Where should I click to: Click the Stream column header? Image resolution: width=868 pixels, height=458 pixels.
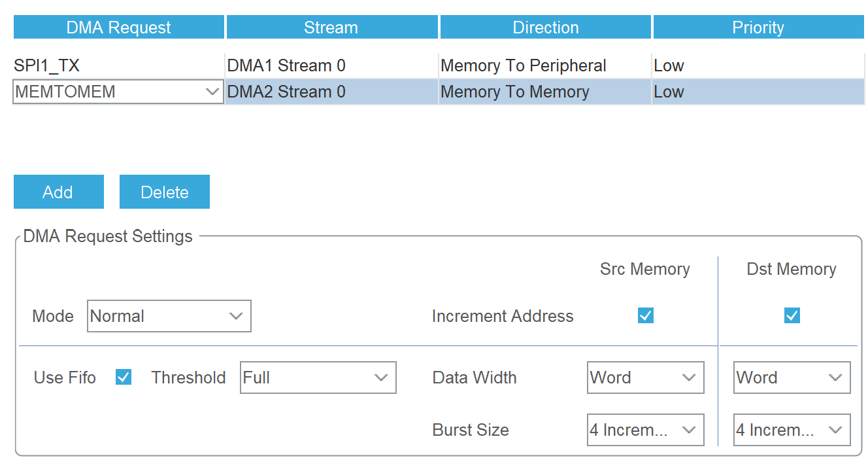pos(331,27)
